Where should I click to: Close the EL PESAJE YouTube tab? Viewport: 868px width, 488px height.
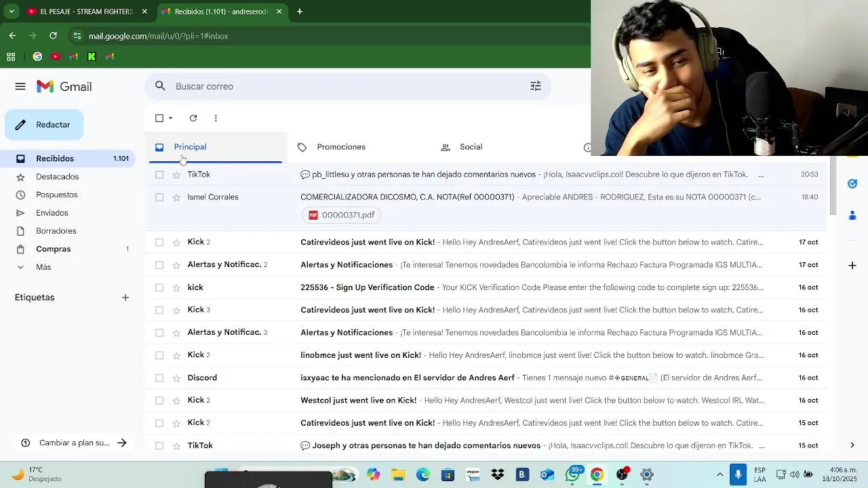[144, 12]
